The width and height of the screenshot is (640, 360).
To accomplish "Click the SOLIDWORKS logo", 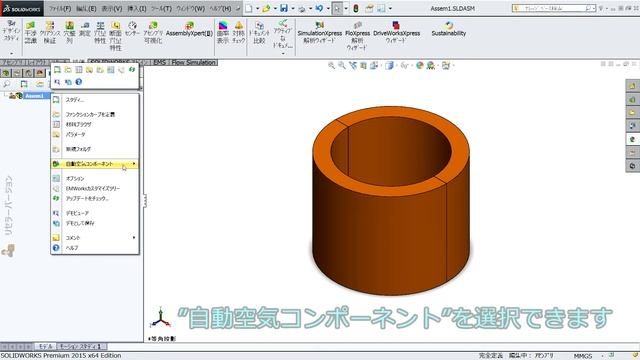I will pyautogui.click(x=22, y=8).
